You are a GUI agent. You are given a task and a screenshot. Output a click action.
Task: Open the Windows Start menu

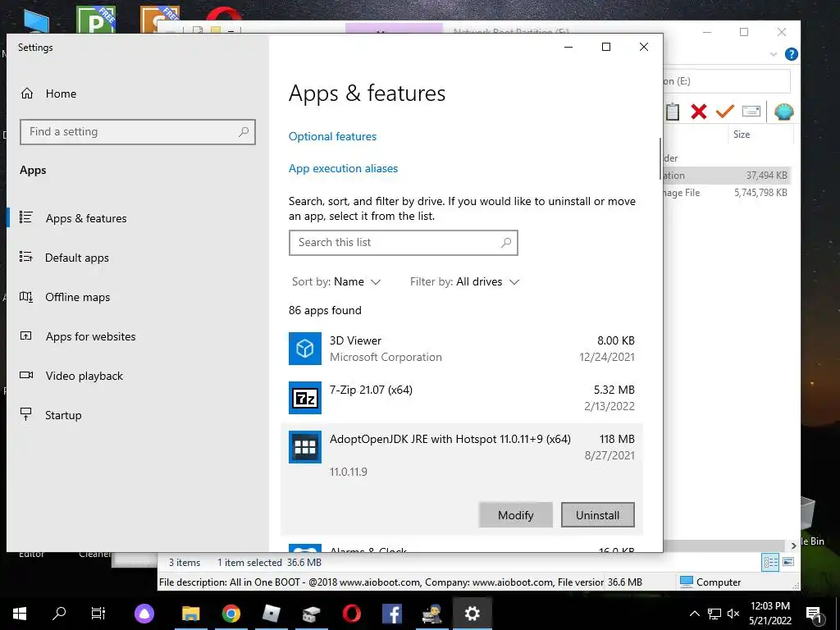coord(20,614)
